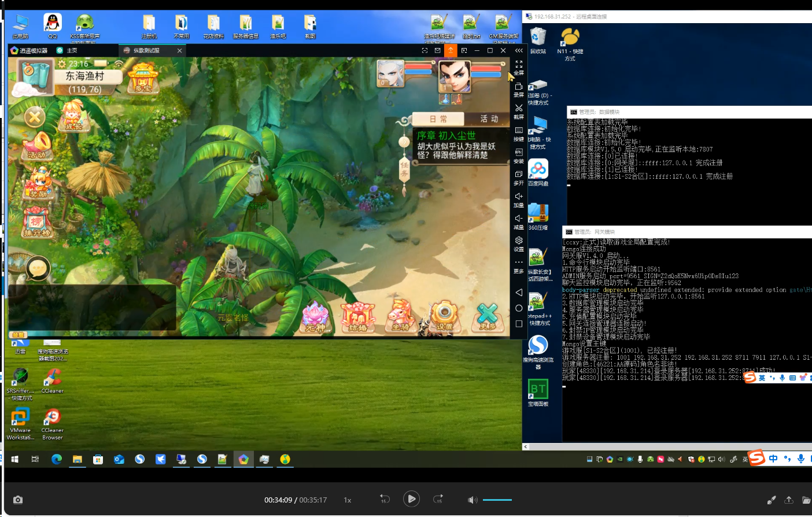Screen dimensions: 812x517
Task: Click the Android back triangle button
Action: pyautogui.click(x=519, y=293)
